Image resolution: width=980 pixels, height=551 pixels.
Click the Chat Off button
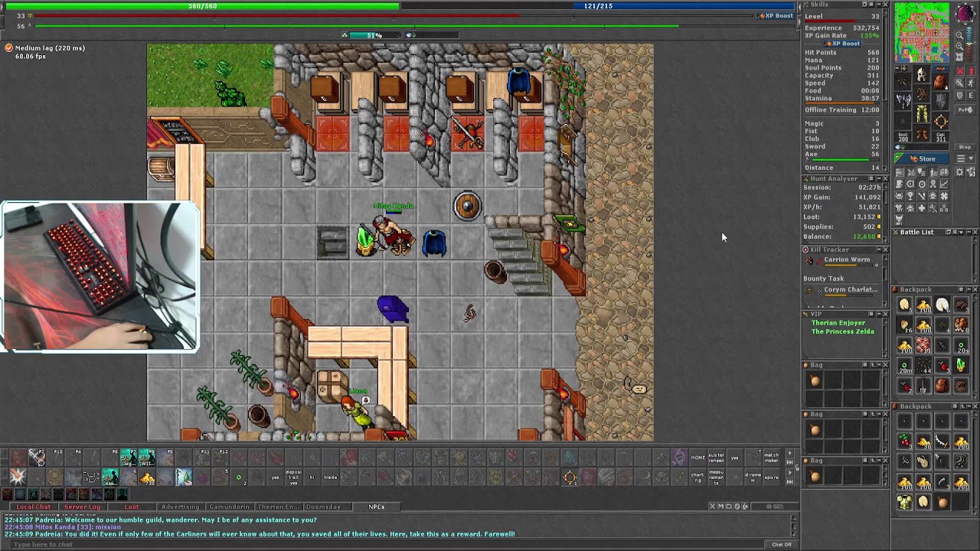[782, 544]
